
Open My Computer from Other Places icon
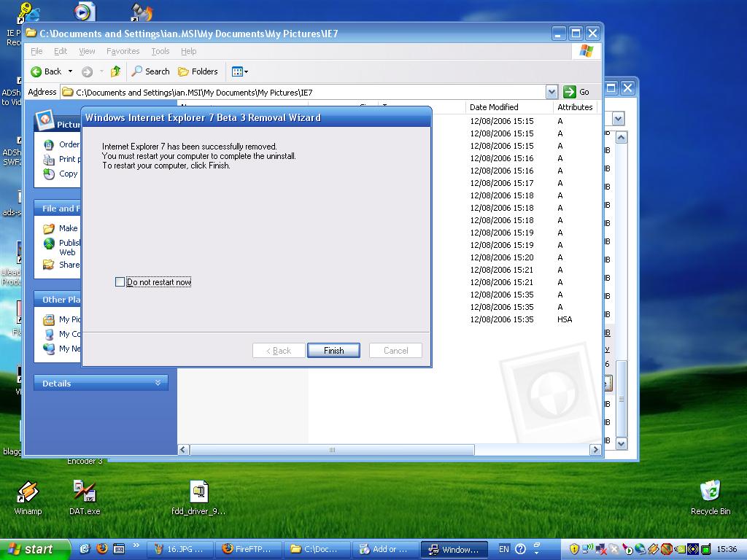click(x=49, y=334)
